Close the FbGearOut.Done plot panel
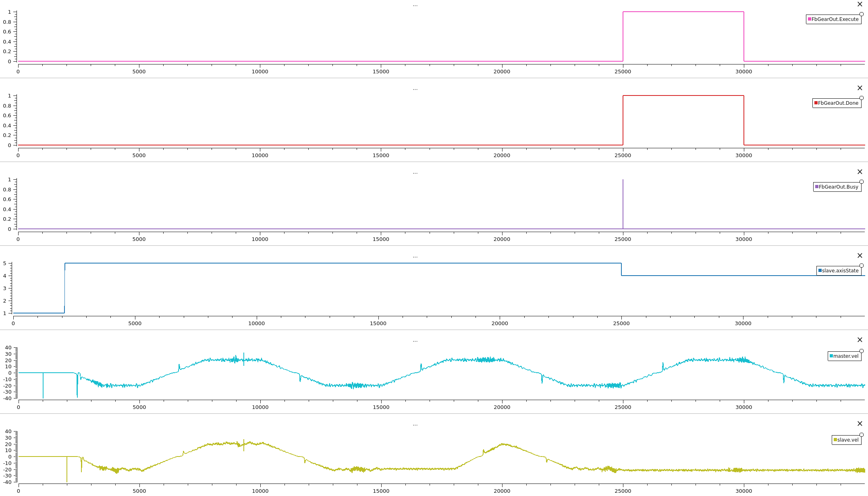Screen dimensions: 868x496 tap(860, 88)
